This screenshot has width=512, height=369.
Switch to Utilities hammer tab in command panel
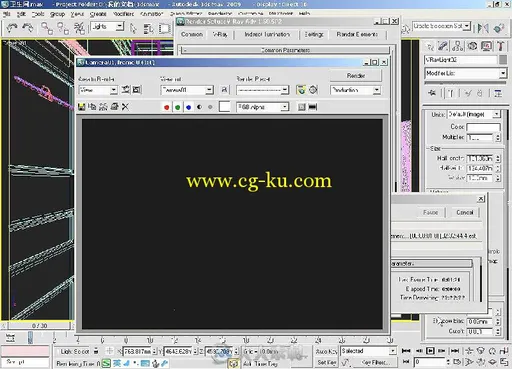tap(500, 46)
